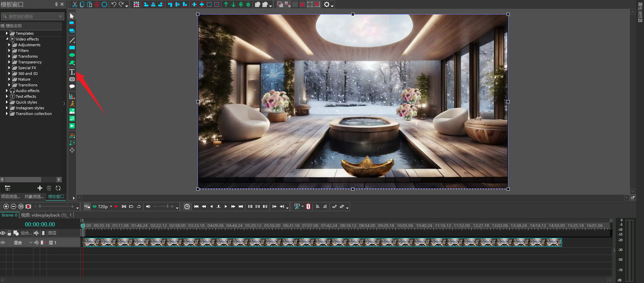The width and height of the screenshot is (644, 283).
Task: Switch to the Scene 0 tab
Action: 9,215
